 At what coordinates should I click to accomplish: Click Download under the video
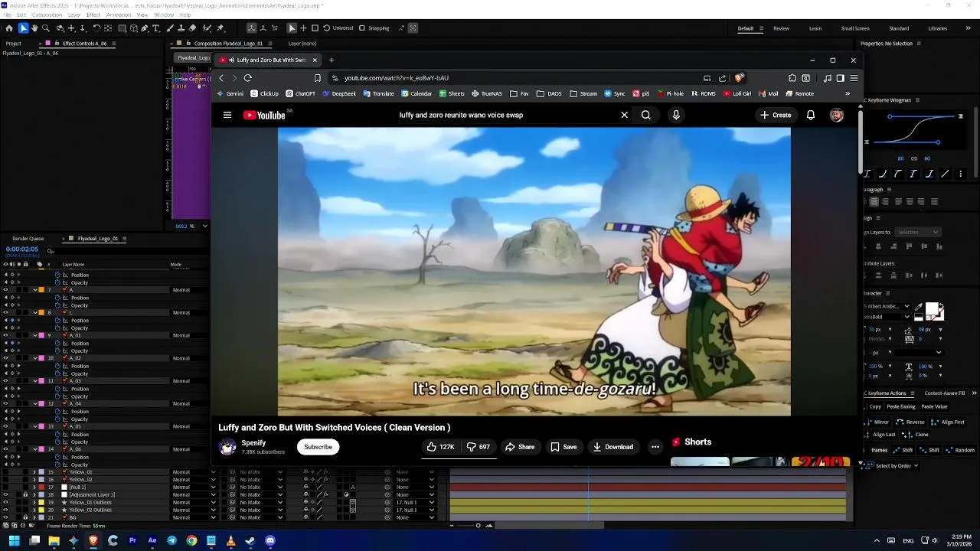click(x=612, y=447)
